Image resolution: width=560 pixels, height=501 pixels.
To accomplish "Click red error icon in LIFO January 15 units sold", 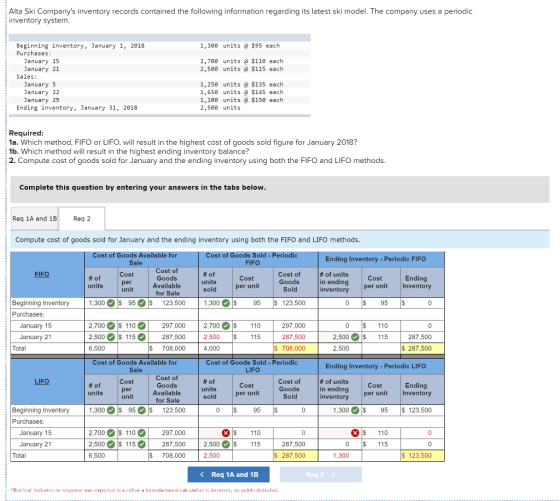I will click(x=226, y=433).
